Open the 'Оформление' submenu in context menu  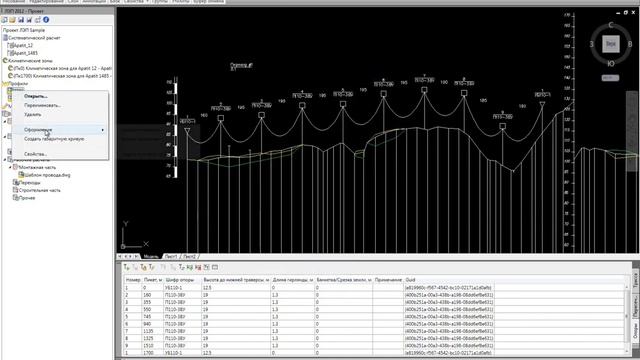pyautogui.click(x=61, y=130)
